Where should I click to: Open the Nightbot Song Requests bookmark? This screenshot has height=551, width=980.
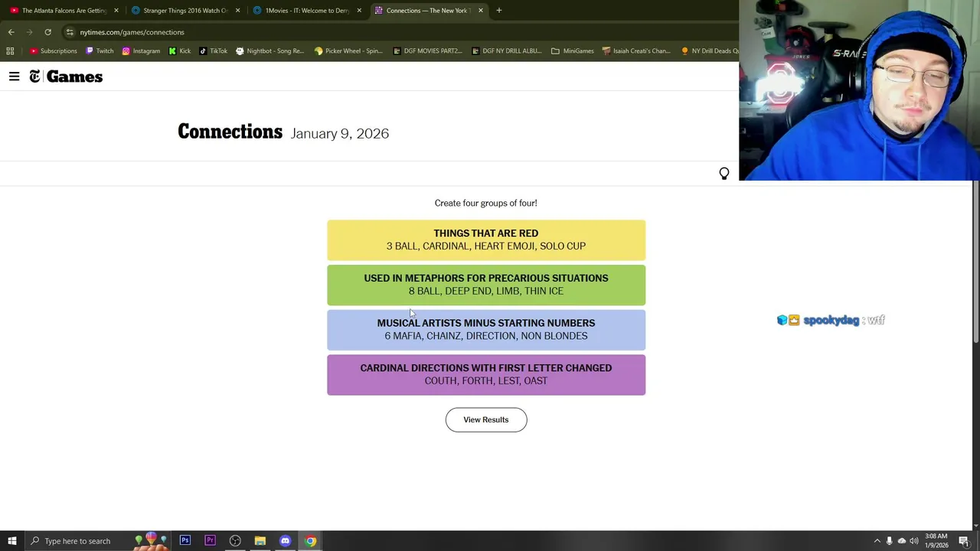point(269,51)
